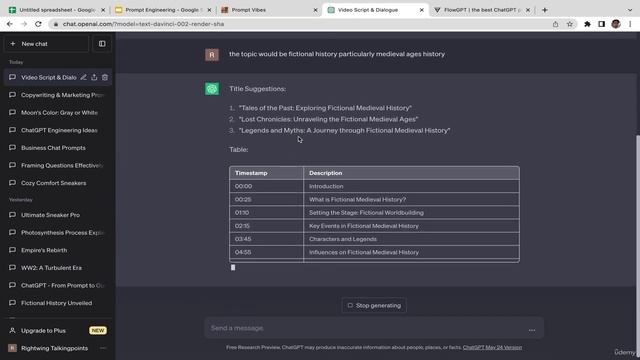The image size is (640, 360).
Task: Switch to Untitled spreadsheet tab
Action: [57, 10]
